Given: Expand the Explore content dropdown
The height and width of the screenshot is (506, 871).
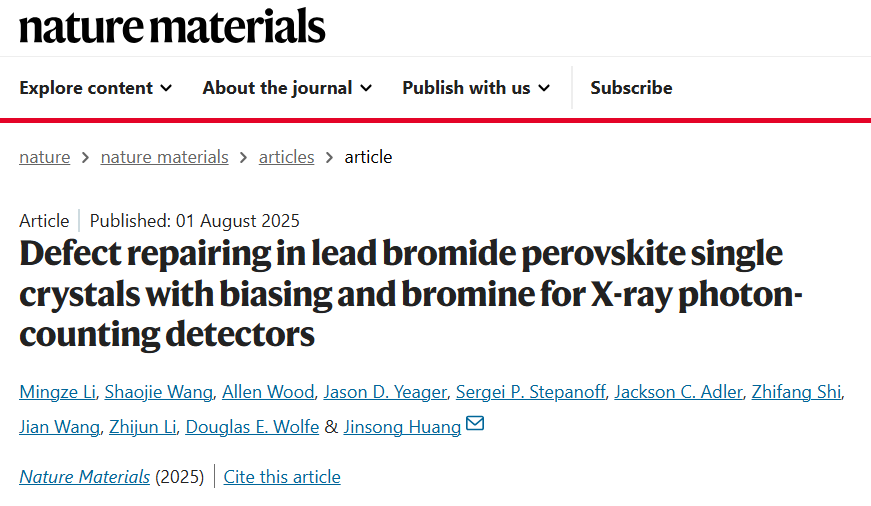Looking at the screenshot, I should click(x=96, y=88).
